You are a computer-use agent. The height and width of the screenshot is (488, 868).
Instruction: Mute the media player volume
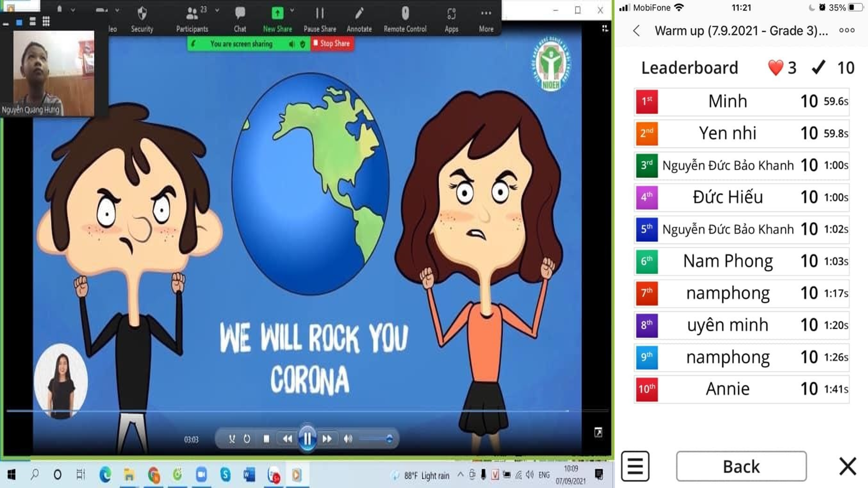pyautogui.click(x=348, y=439)
